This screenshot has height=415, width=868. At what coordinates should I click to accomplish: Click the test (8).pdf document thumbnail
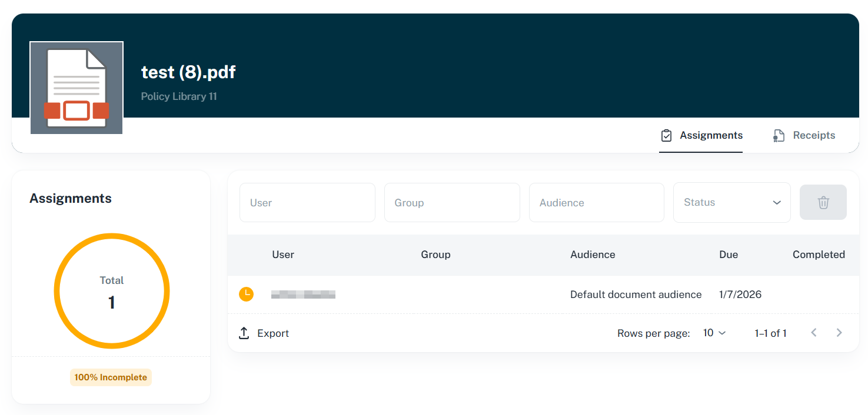click(77, 88)
